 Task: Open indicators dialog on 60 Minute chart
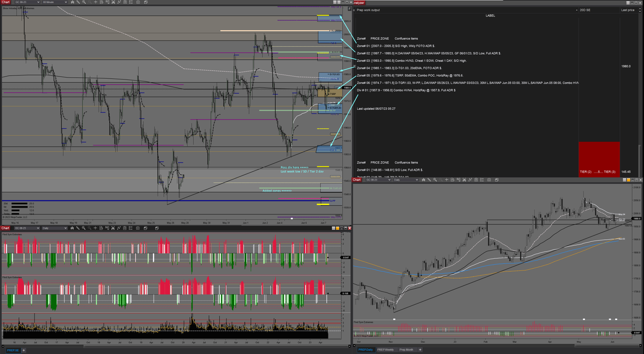pyautogui.click(x=119, y=2)
